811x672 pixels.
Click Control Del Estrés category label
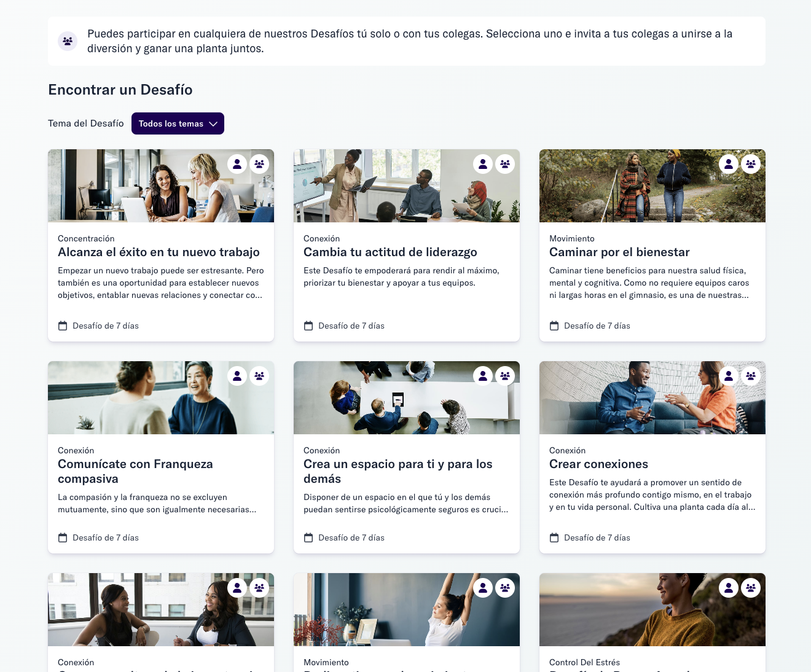tap(584, 662)
